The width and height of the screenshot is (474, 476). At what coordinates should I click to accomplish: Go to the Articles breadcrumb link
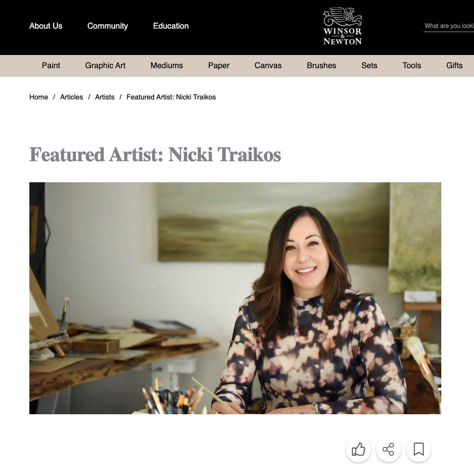click(71, 97)
